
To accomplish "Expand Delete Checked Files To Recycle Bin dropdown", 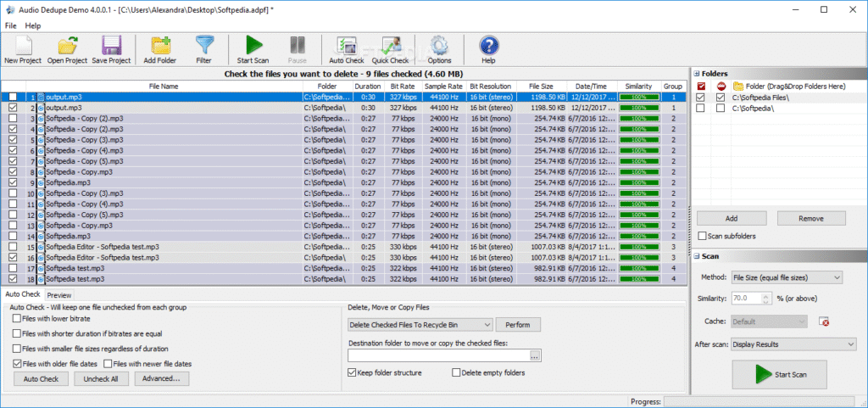I will click(420, 325).
